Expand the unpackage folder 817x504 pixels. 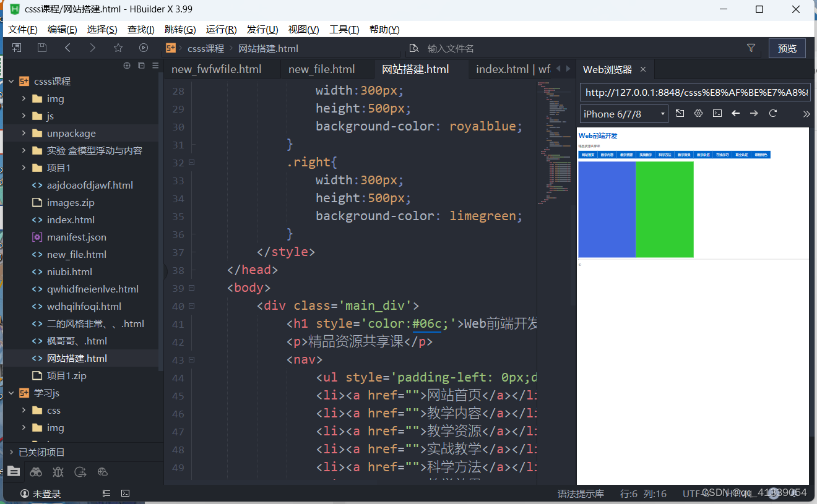[x=24, y=134]
